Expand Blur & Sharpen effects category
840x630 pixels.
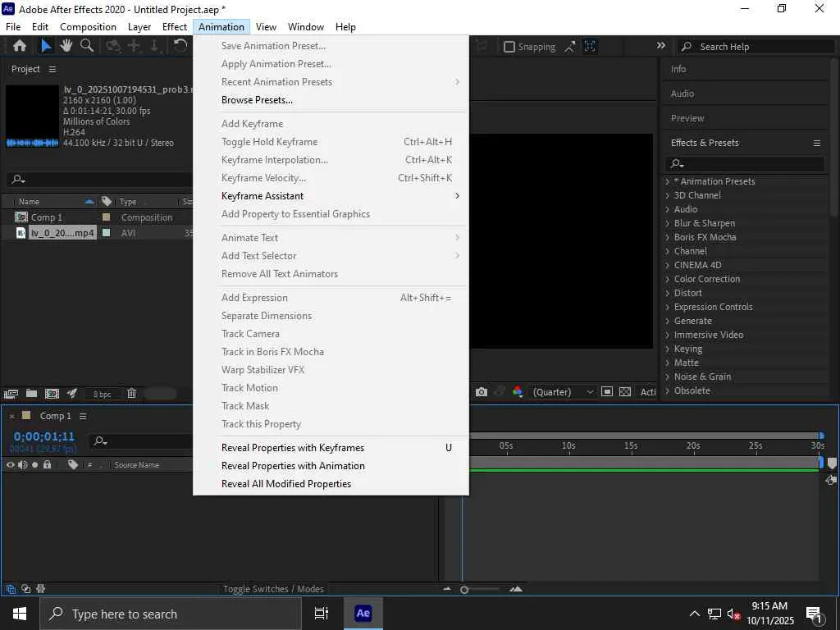pyautogui.click(x=668, y=223)
